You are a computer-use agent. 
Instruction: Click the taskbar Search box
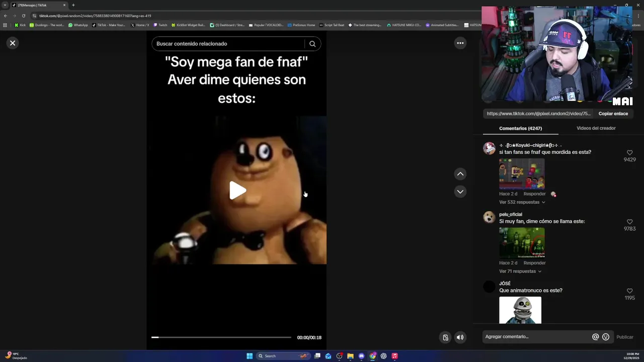point(283,356)
